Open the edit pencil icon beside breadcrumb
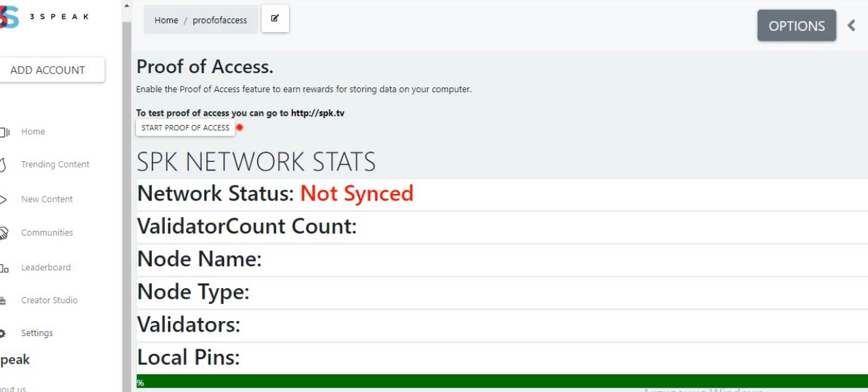The width and height of the screenshot is (868, 392). [x=275, y=18]
